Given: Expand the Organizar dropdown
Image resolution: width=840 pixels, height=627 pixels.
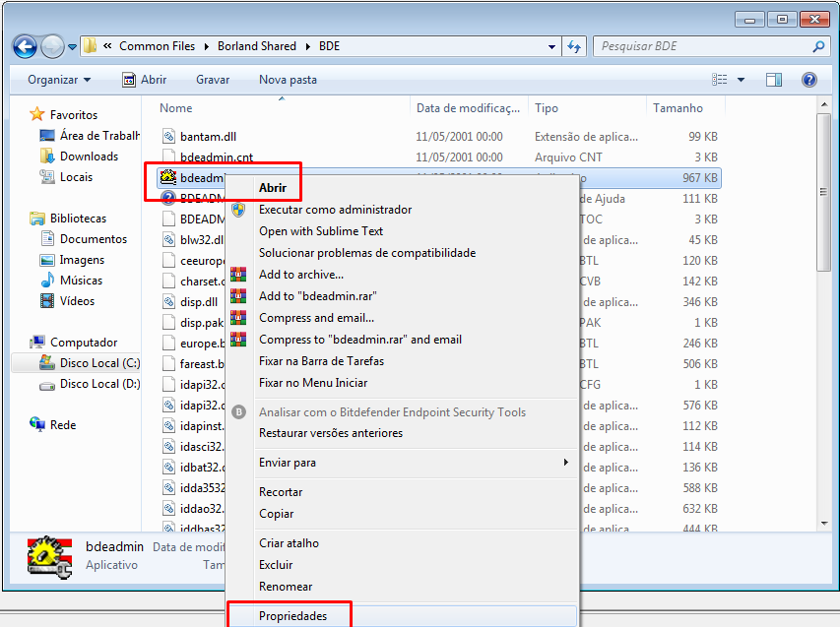Looking at the screenshot, I should (59, 80).
